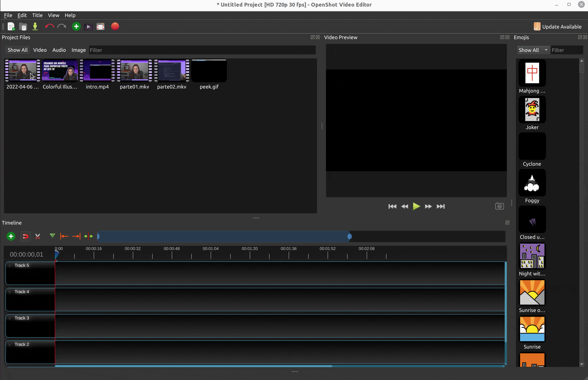The width and height of the screenshot is (588, 380).
Task: Select the peek.gif thumbnail
Action: (x=208, y=71)
